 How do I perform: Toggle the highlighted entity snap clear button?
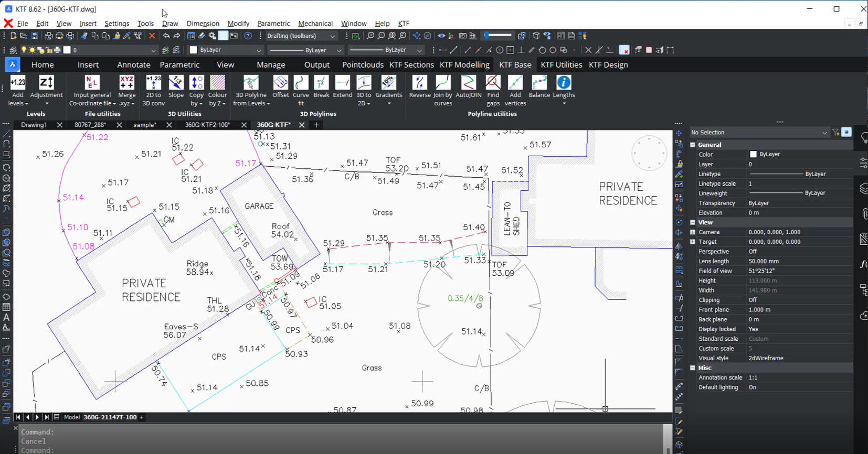point(624,50)
